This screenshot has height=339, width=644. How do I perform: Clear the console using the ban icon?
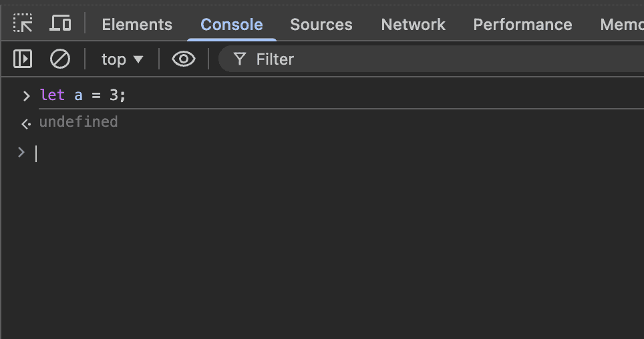pyautogui.click(x=60, y=59)
